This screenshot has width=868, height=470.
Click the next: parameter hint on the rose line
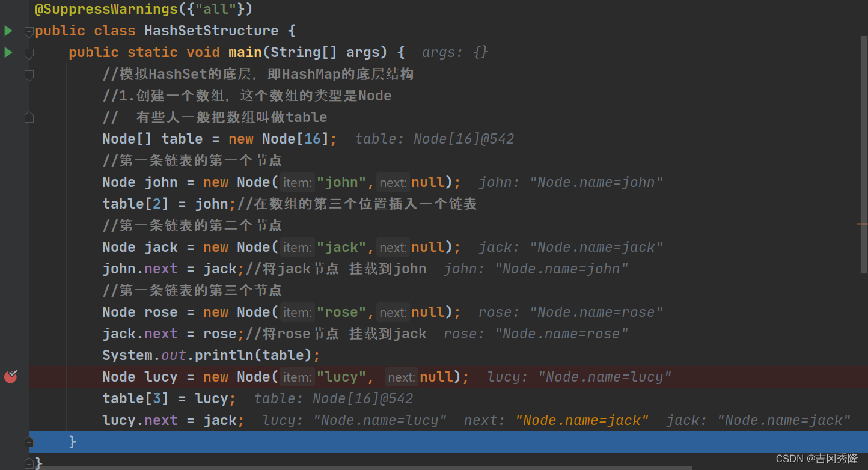[x=393, y=312]
